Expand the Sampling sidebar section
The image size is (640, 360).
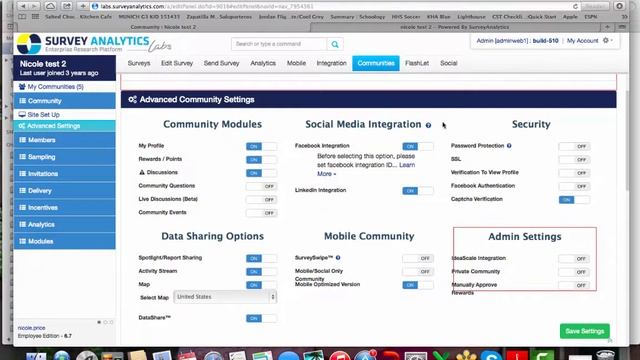click(64, 157)
